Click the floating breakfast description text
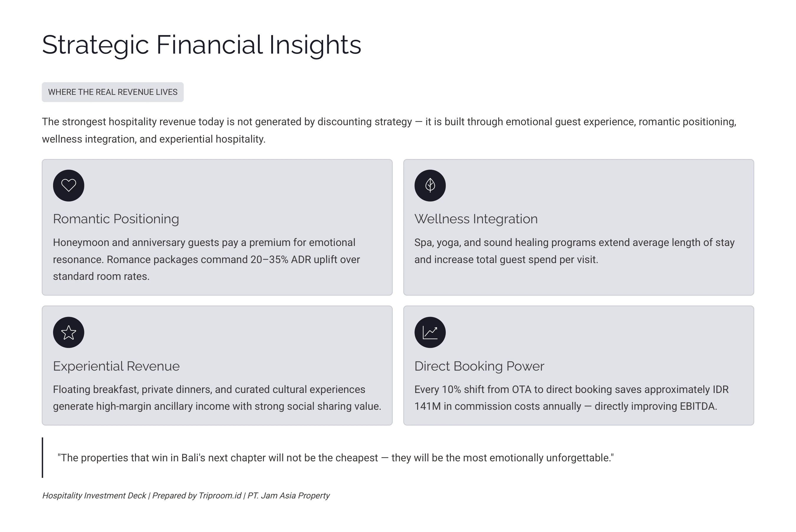 (x=217, y=398)
